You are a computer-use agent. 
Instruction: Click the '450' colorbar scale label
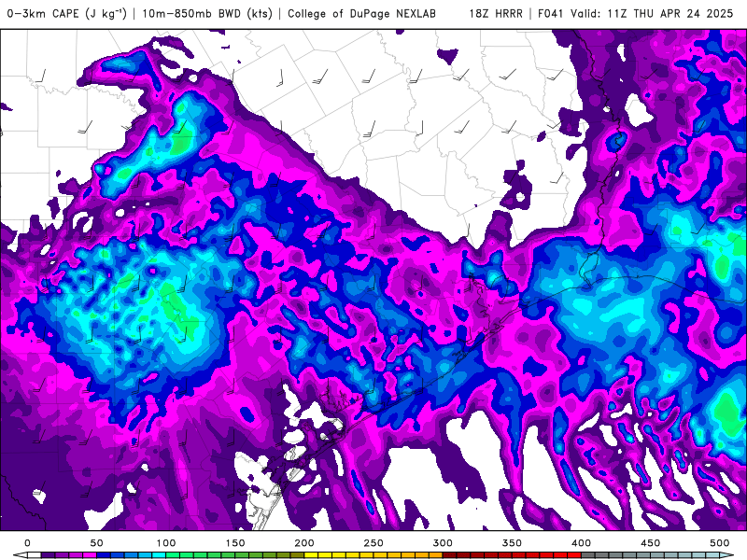[650, 543]
